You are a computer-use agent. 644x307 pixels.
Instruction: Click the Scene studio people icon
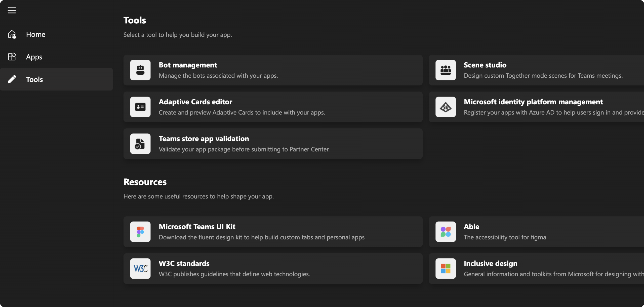coord(446,70)
